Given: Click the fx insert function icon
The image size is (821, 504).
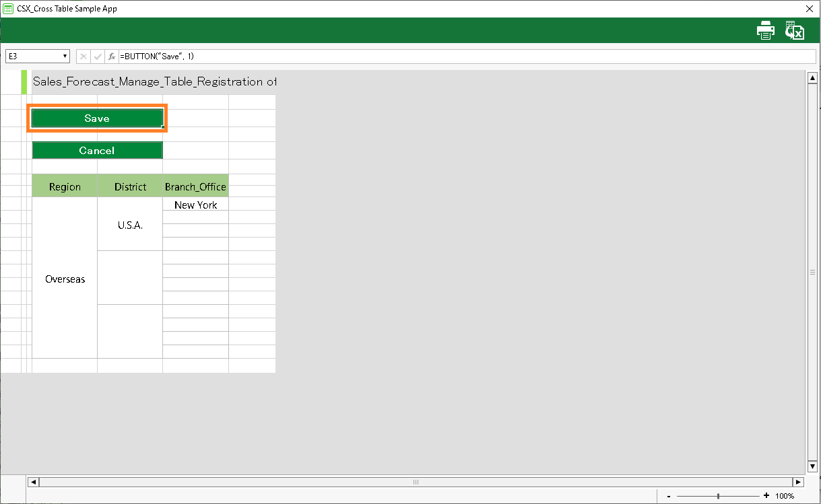Looking at the screenshot, I should tap(112, 57).
